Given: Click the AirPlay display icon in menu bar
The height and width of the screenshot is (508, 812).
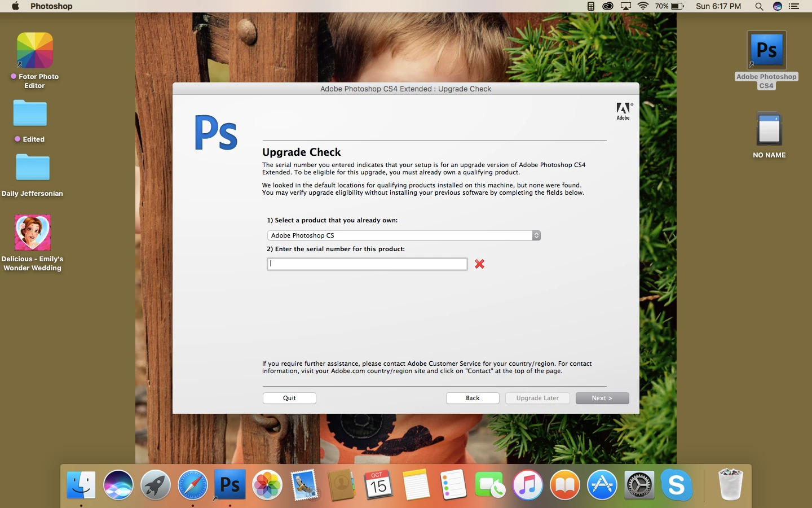Looking at the screenshot, I should pos(626,6).
